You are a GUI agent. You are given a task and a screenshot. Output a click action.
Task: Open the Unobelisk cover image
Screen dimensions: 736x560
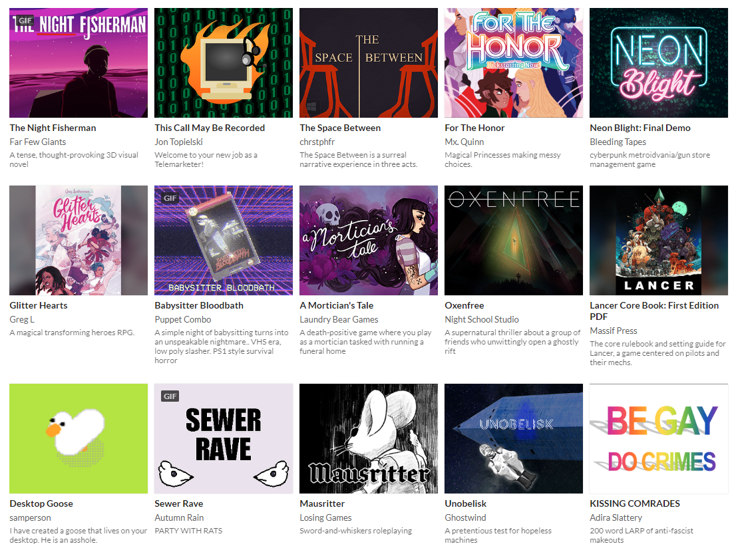514,438
